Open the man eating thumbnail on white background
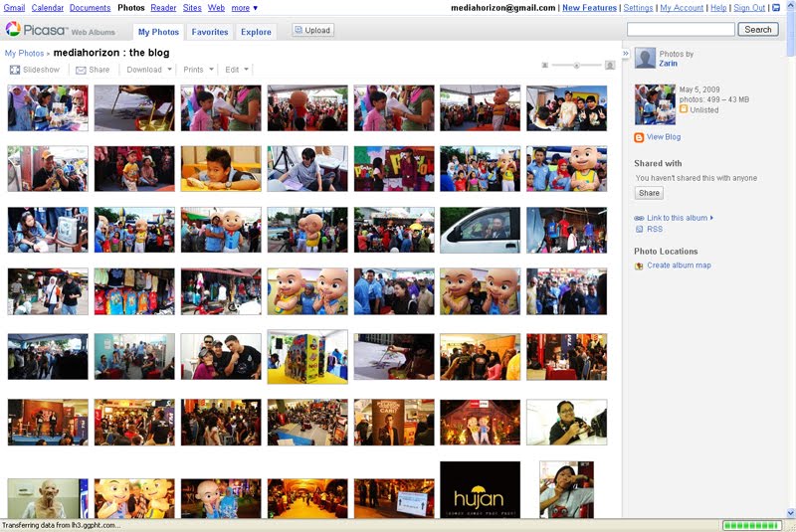 (566, 423)
